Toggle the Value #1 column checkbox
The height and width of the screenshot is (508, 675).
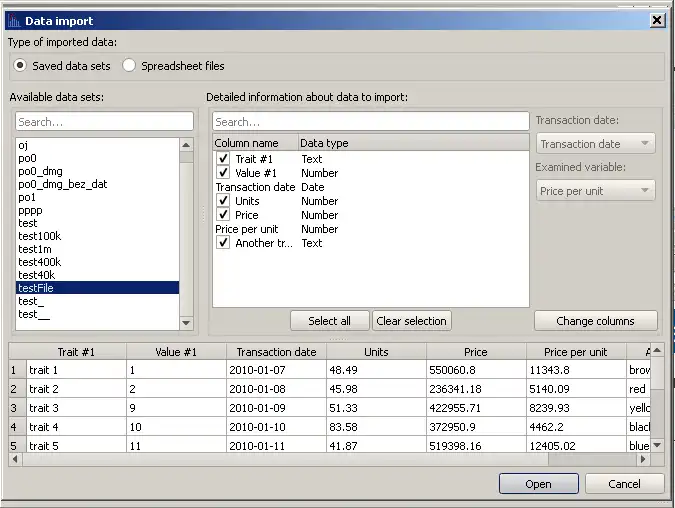[x=223, y=173]
